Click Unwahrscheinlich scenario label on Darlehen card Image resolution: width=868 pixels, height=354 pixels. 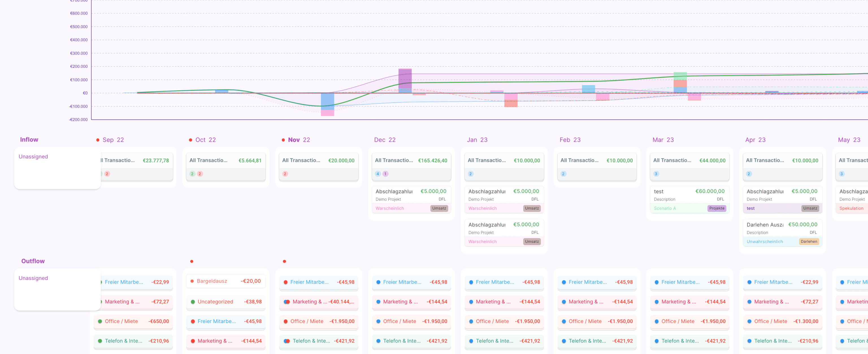pyautogui.click(x=765, y=242)
